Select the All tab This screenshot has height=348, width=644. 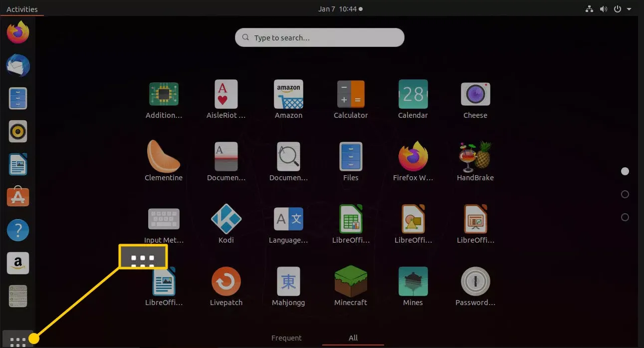tap(353, 338)
